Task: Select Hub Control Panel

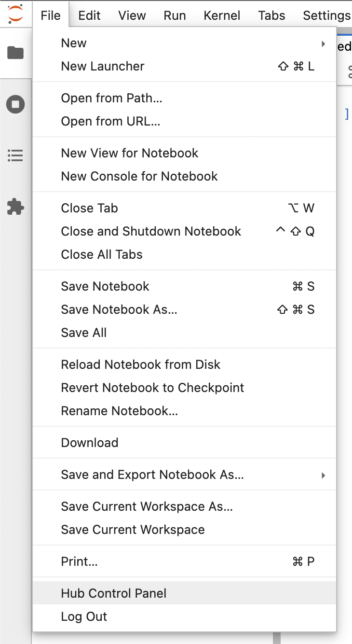Action: (184, 593)
